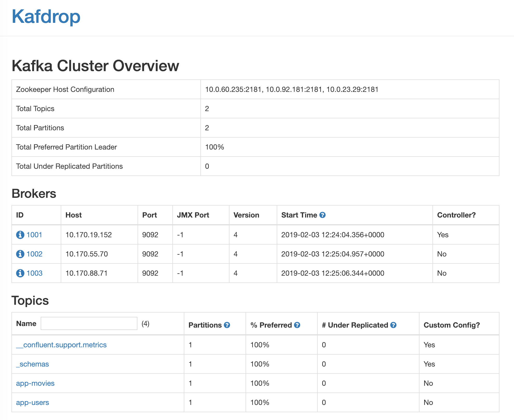The width and height of the screenshot is (514, 420).
Task: Open the Start Time help icon
Action: pos(322,215)
